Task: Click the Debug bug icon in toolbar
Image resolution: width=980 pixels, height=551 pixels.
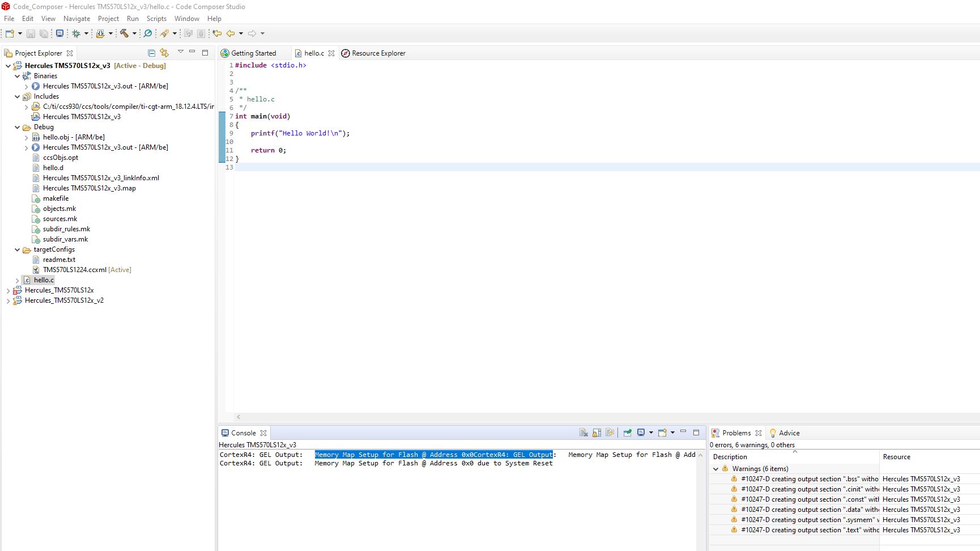Action: pos(76,33)
